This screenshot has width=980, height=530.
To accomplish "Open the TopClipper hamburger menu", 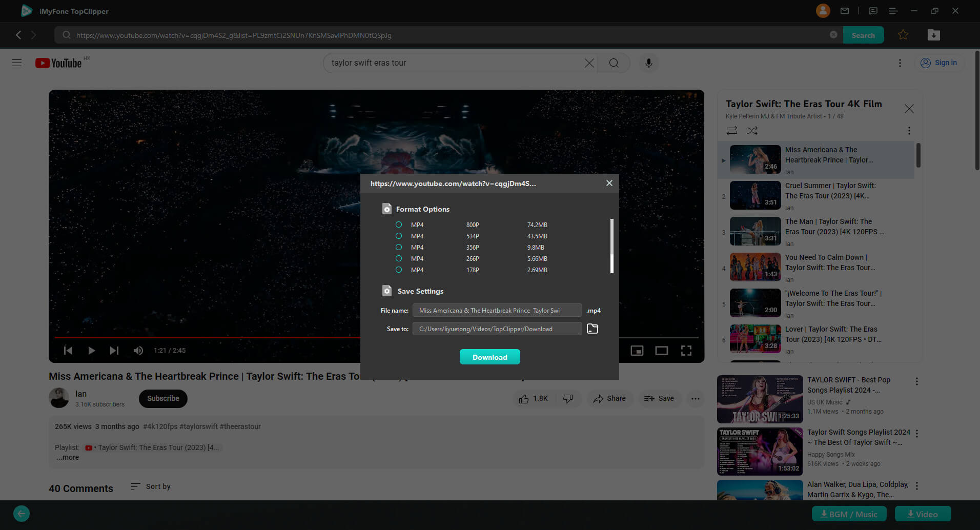I will tap(893, 11).
